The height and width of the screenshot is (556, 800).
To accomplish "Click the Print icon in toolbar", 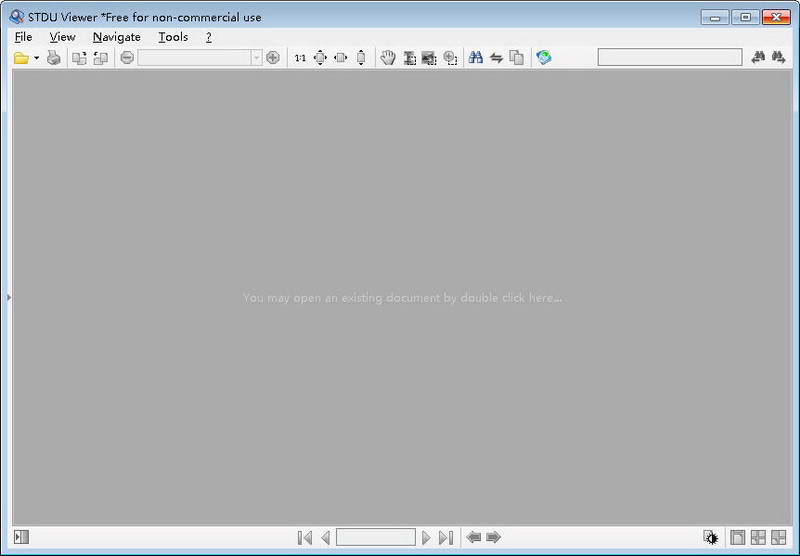I will [x=54, y=58].
